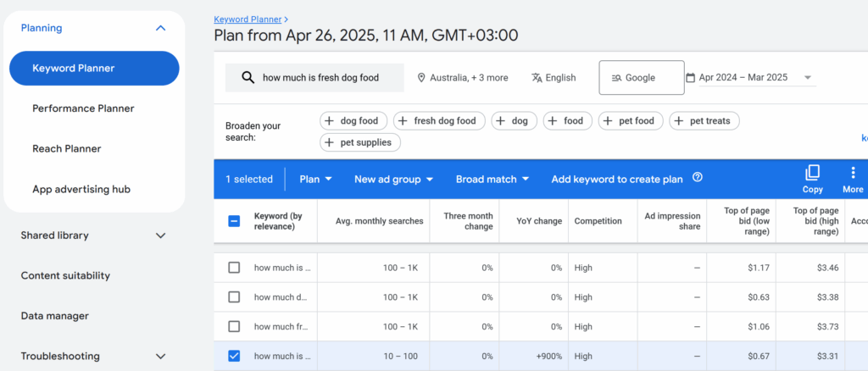868x371 pixels.
Task: Click the Australia, + 3 more location
Action: point(463,77)
